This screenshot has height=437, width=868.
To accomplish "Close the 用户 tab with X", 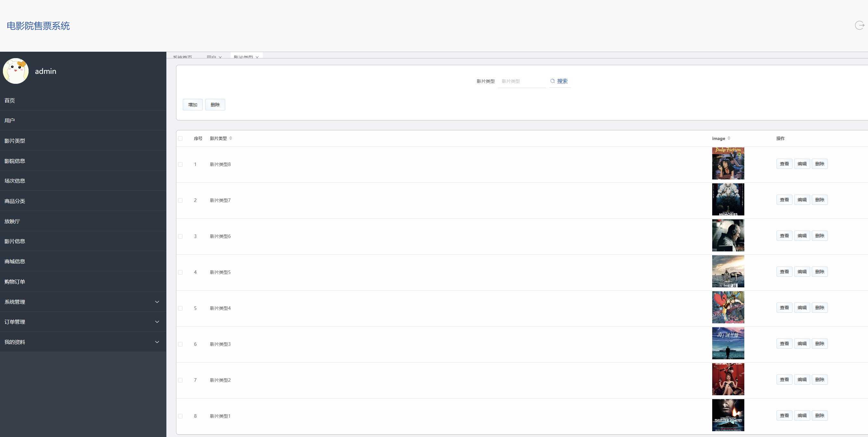I will pyautogui.click(x=220, y=57).
